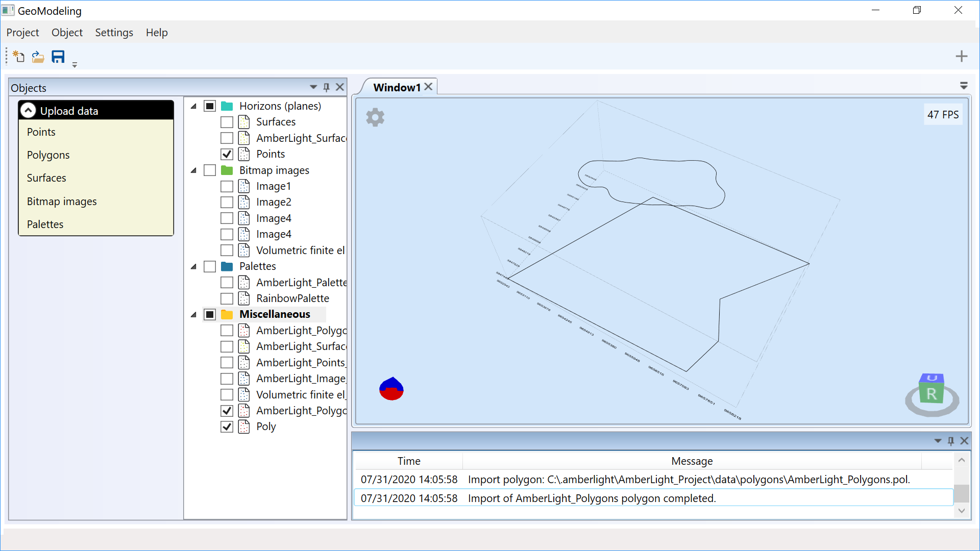Collapse the Palettes tree node
Viewport: 980px width, 551px height.
pos(193,266)
